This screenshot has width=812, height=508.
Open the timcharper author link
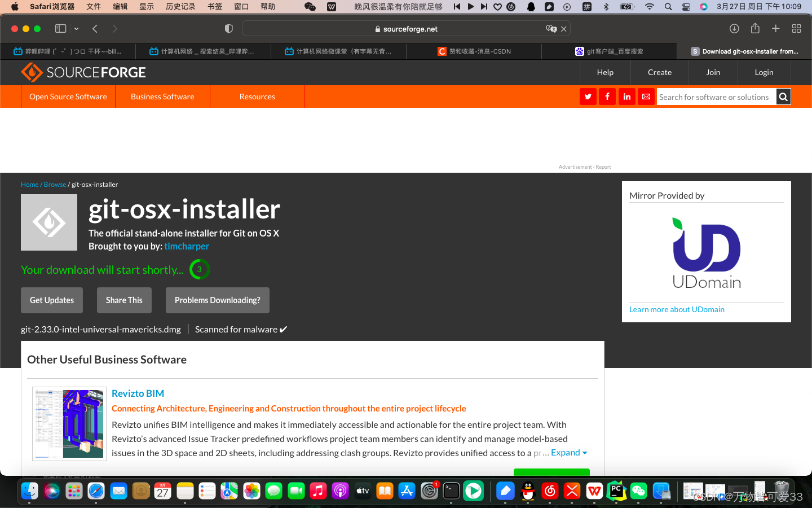[x=187, y=246]
